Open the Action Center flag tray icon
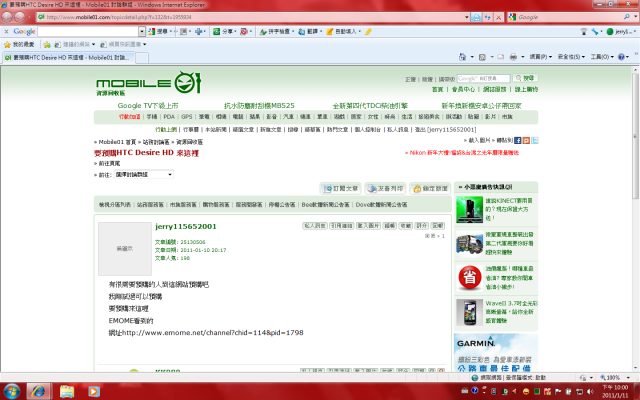This screenshot has height=400, width=640. [x=558, y=391]
